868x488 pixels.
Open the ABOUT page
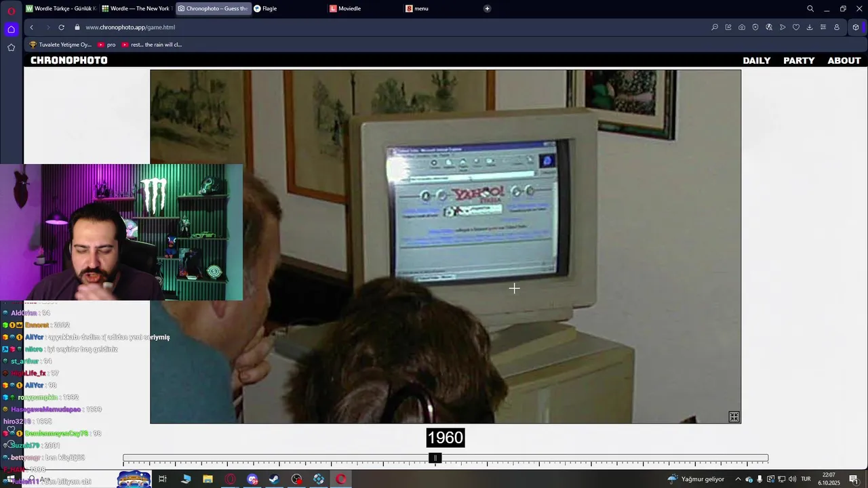(844, 60)
